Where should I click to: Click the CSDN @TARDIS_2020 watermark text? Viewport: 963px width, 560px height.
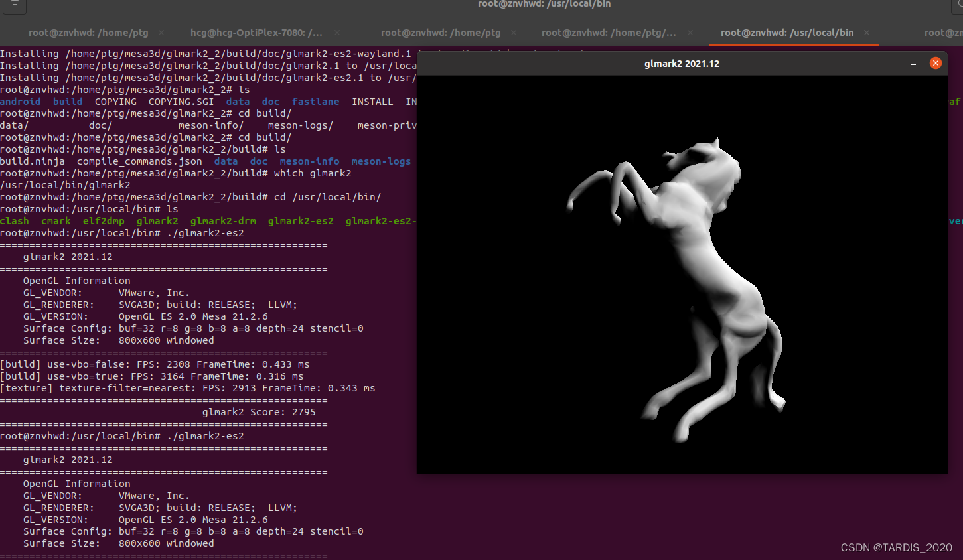coord(895,548)
